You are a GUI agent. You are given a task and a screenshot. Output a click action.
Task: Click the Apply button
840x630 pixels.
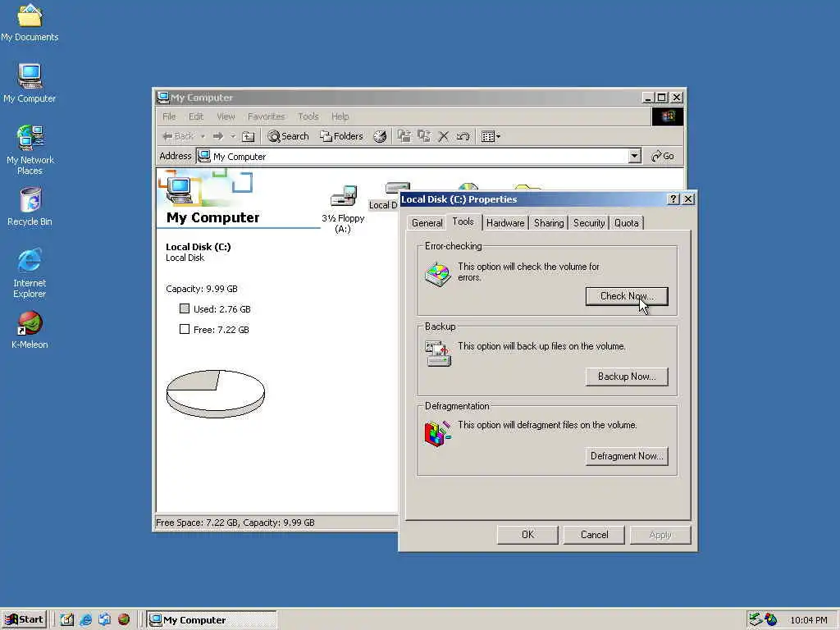[660, 535]
